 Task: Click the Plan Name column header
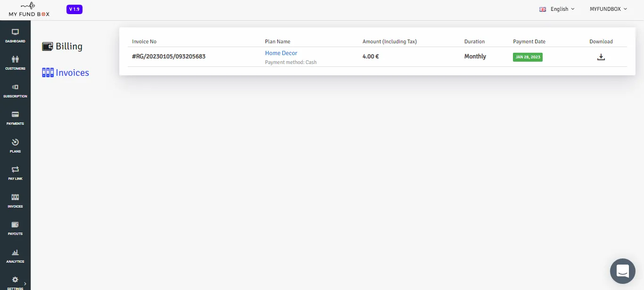278,41
